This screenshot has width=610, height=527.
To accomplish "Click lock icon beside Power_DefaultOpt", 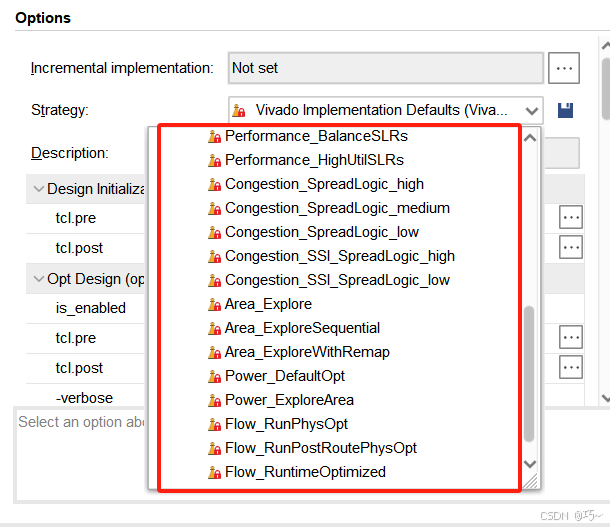I will 214,376.
